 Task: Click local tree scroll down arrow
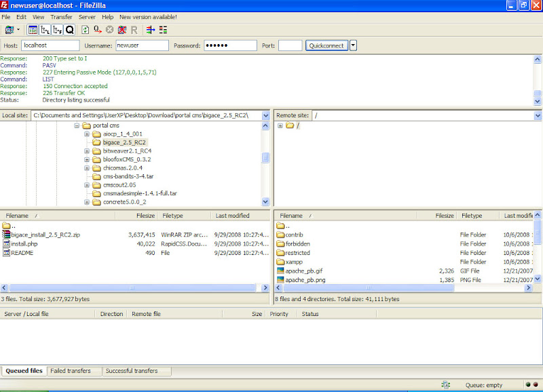click(x=265, y=201)
